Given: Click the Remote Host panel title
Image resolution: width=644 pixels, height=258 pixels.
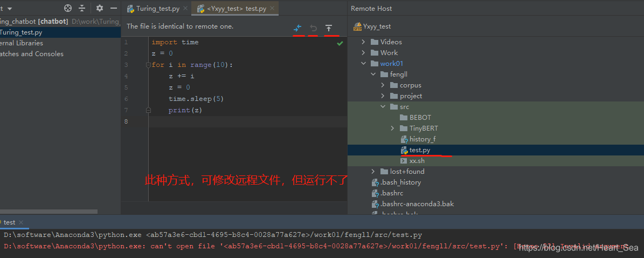Looking at the screenshot, I should (x=371, y=8).
